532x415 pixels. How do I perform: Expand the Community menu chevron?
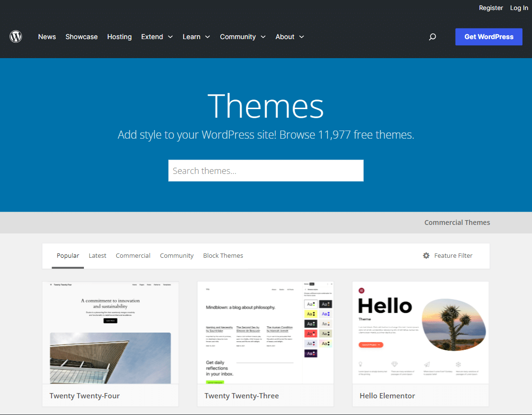(263, 37)
